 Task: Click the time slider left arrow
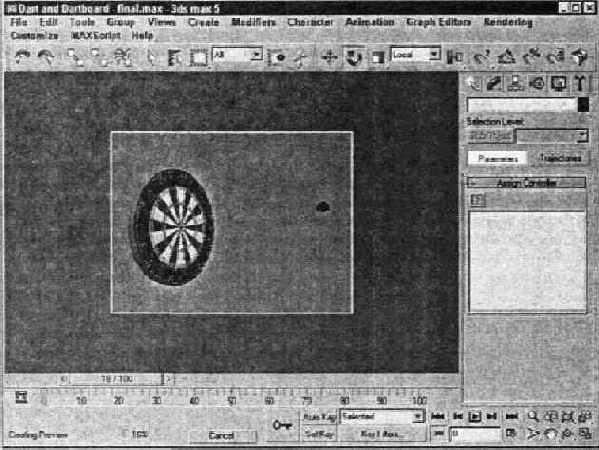pyautogui.click(x=64, y=379)
